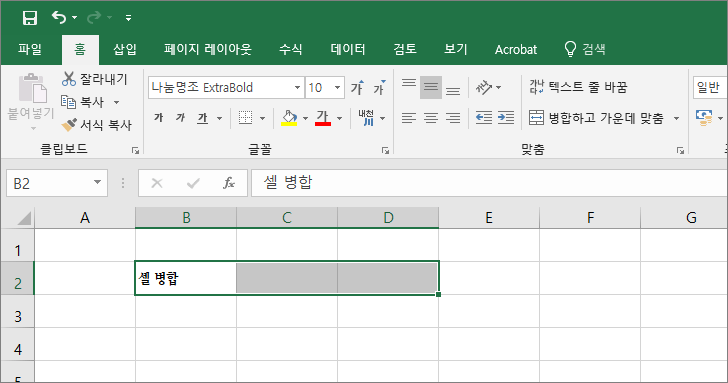Open the 파일 tab
Image resolution: width=728 pixels, height=383 pixels.
pos(30,49)
